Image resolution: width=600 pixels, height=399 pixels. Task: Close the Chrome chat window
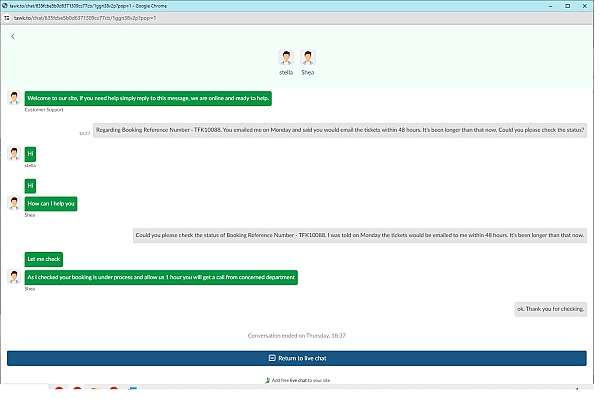[x=585, y=6]
